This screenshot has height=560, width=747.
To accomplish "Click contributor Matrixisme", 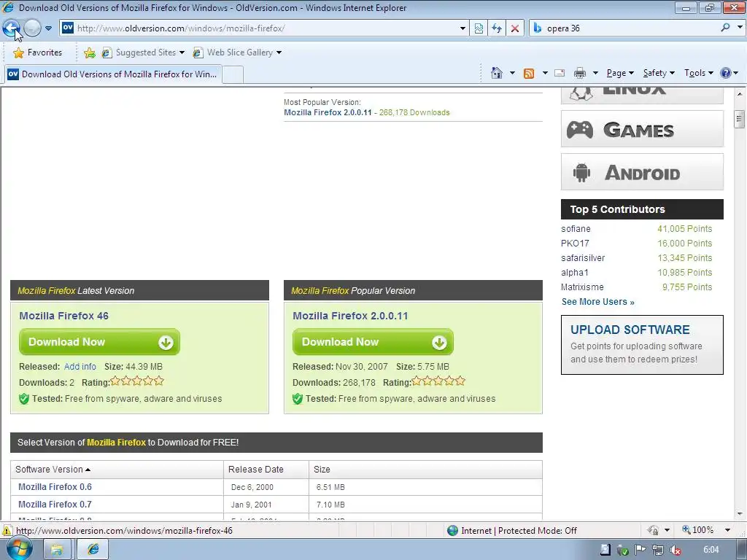I will [x=582, y=287].
